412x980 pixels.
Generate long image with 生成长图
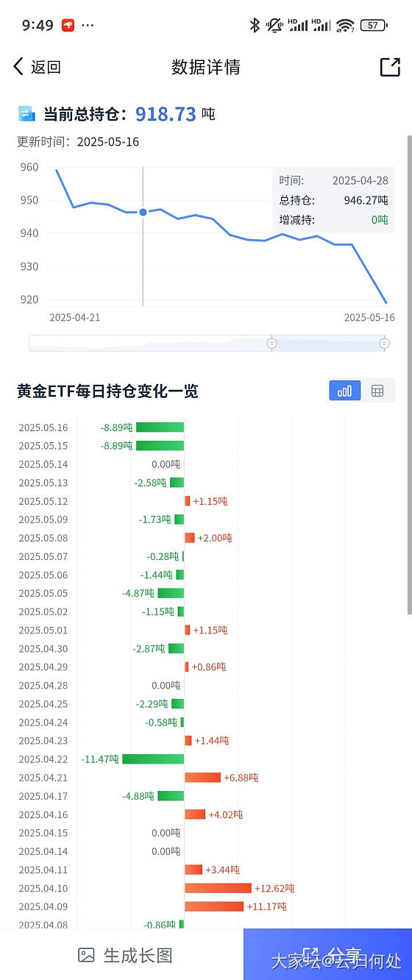[125, 955]
